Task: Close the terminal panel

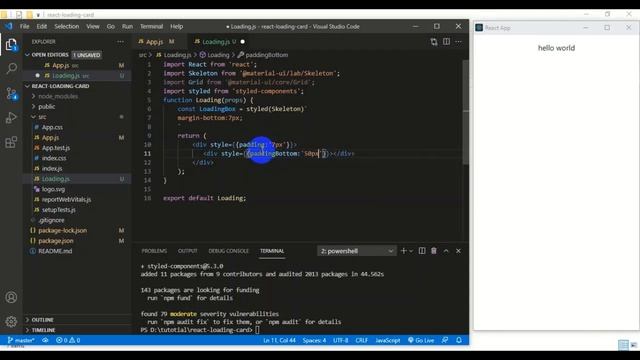Action: [458, 251]
